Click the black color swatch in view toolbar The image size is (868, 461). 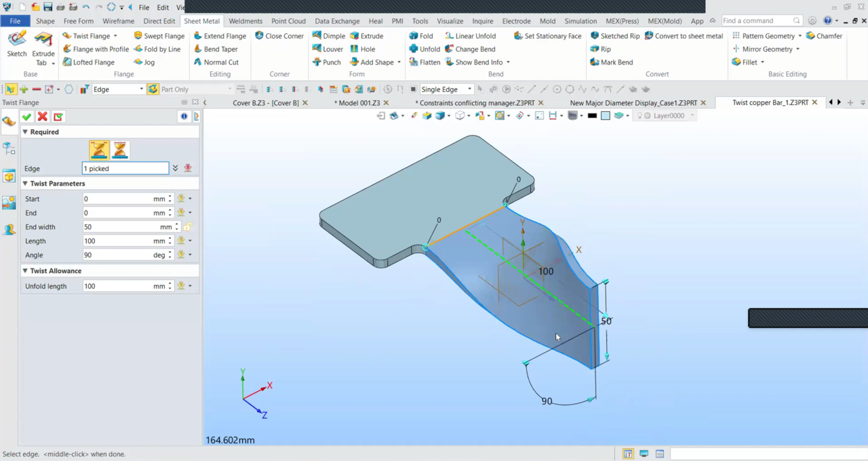click(592, 116)
